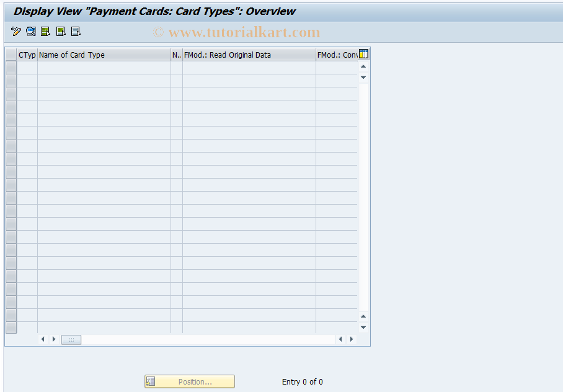This screenshot has width=563, height=392.
Task: Click the FMod.: Read Original Data header
Action: click(x=248, y=55)
